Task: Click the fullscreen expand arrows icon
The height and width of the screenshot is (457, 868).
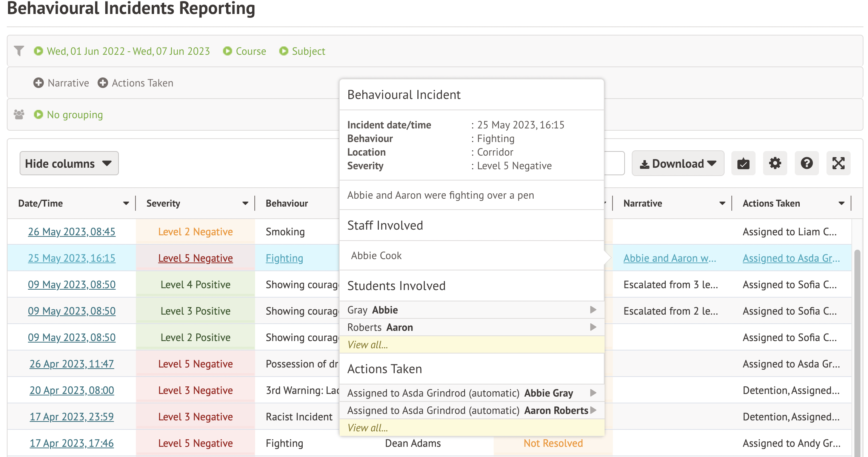Action: coord(838,164)
